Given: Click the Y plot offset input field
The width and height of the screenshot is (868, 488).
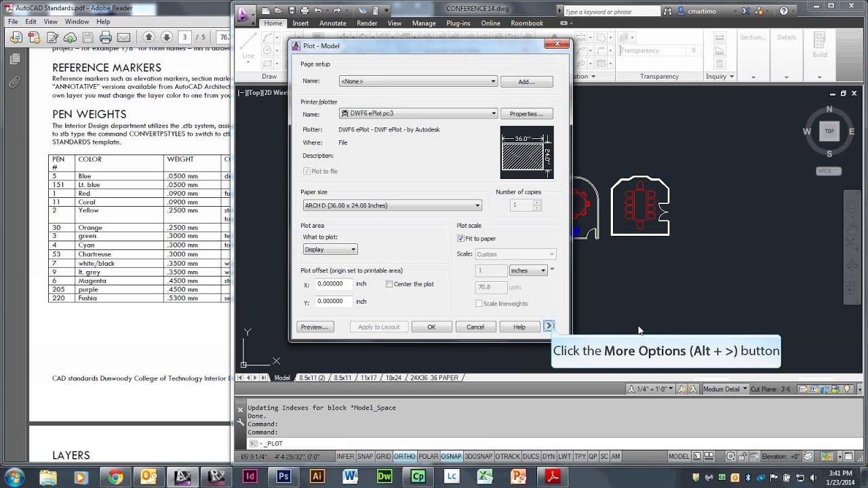Looking at the screenshot, I should [334, 301].
